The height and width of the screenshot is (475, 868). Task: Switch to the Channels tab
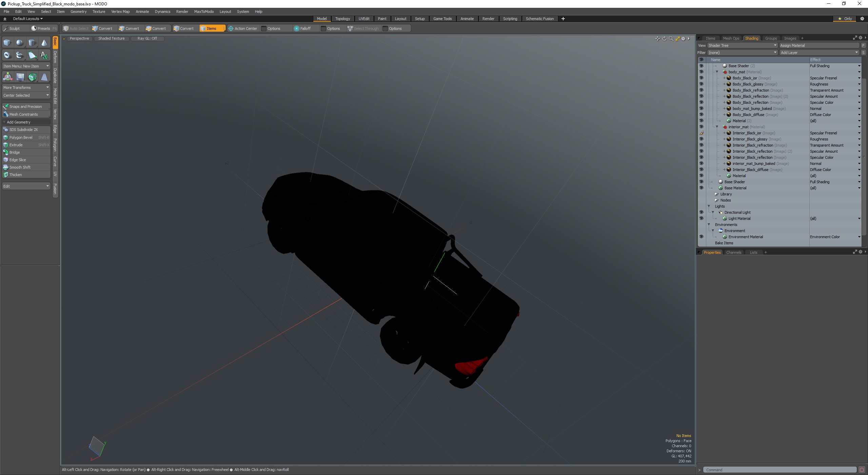point(733,252)
